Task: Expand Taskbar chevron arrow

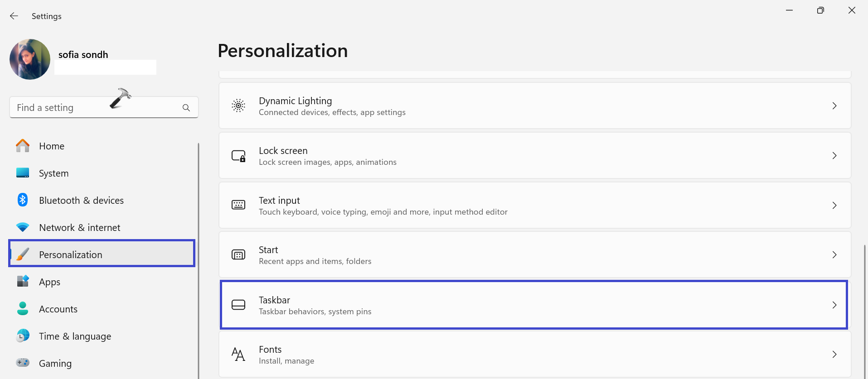Action: (834, 305)
